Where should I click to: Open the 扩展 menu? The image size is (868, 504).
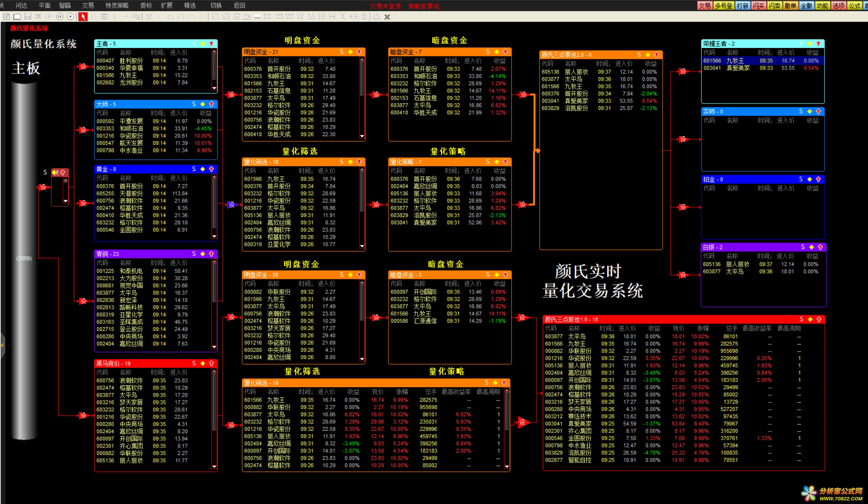pos(167,5)
